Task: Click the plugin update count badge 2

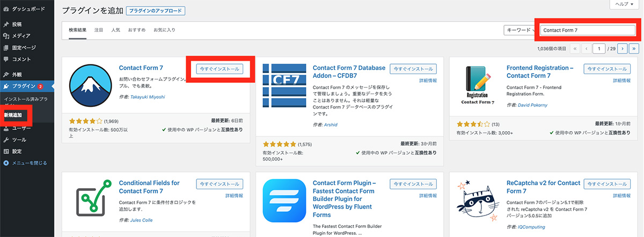Action: [x=40, y=86]
